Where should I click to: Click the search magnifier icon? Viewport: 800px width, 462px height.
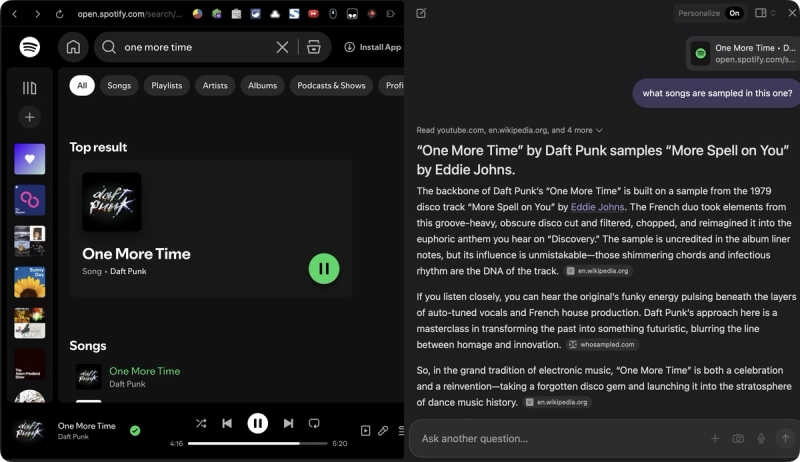tap(109, 47)
